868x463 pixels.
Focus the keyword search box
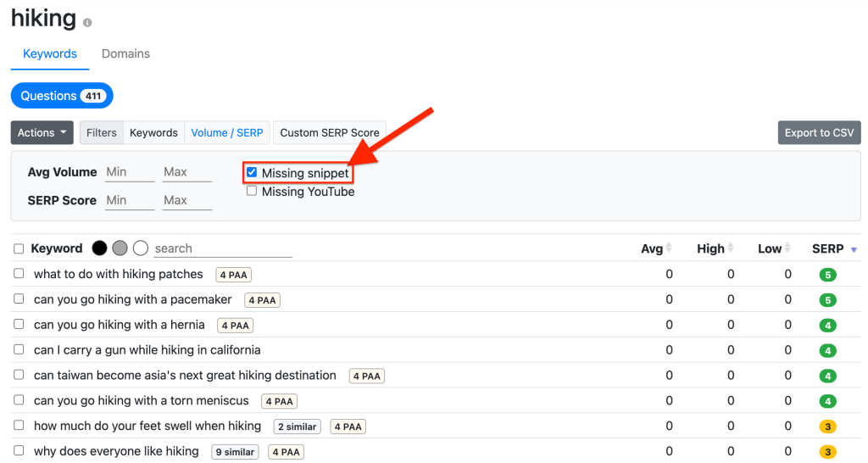(223, 248)
